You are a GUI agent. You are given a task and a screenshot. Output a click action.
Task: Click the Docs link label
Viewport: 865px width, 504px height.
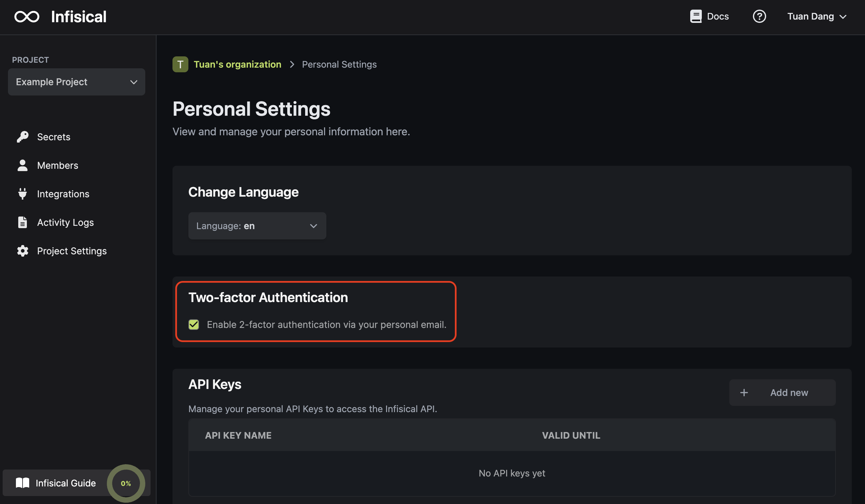[718, 16]
